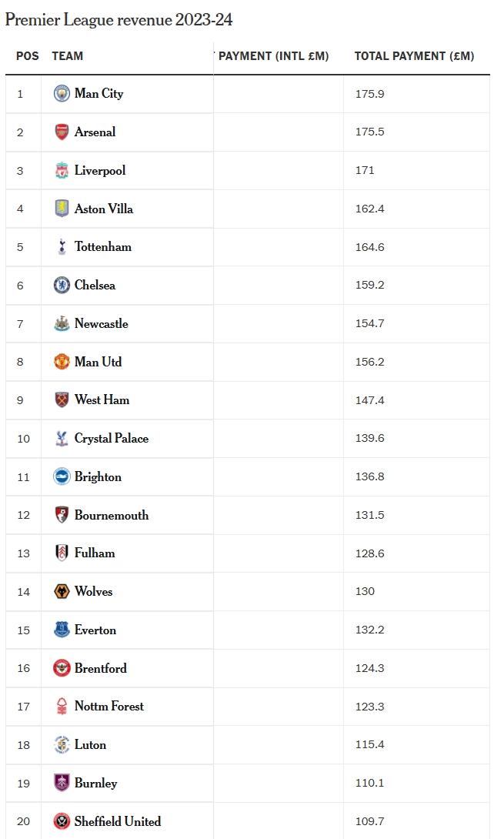The height and width of the screenshot is (839, 504).
Task: Click Man Utd total payment 156.2
Action: (370, 362)
